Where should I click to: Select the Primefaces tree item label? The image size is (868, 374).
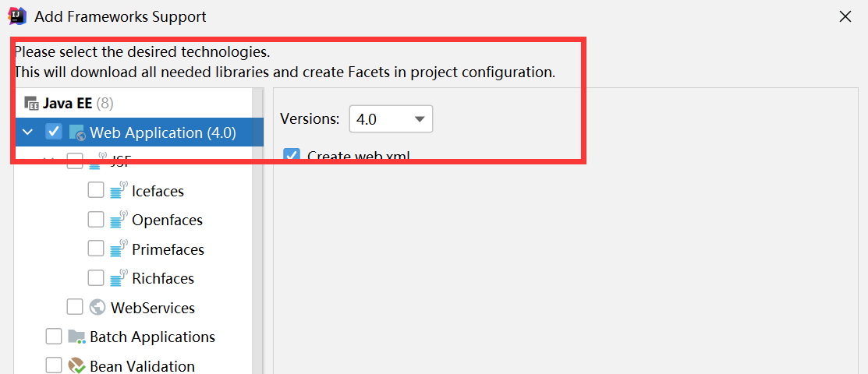(x=168, y=249)
